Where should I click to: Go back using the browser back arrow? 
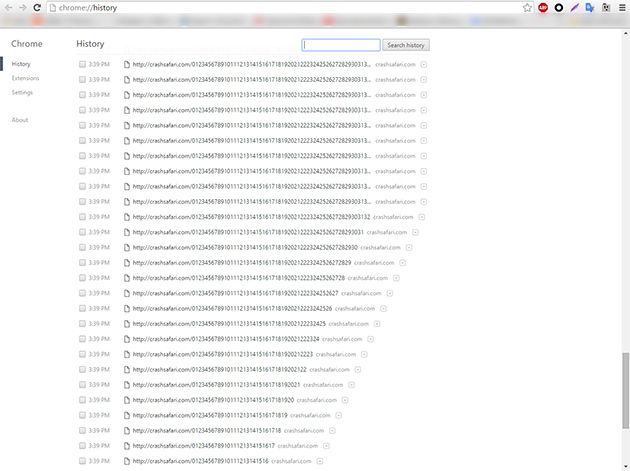click(x=8, y=8)
